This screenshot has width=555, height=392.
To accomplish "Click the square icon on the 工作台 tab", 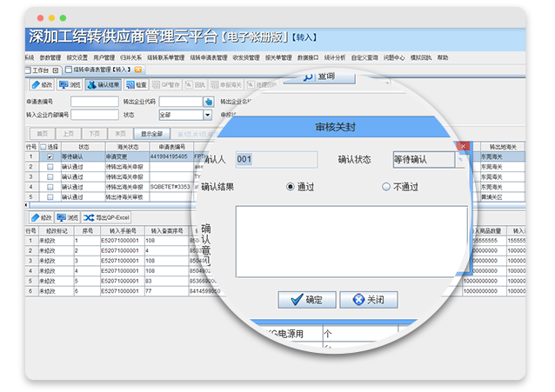I will 56,70.
